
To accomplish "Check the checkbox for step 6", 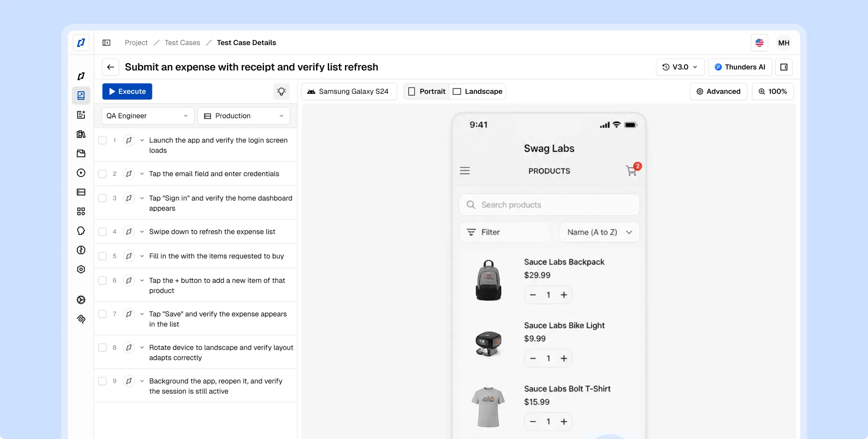I will pyautogui.click(x=103, y=280).
